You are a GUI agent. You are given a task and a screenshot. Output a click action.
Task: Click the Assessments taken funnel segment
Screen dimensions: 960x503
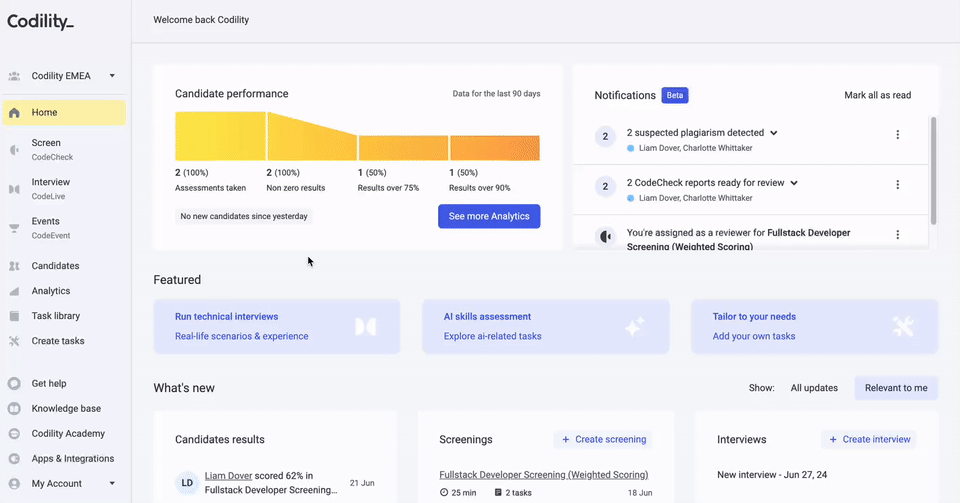coord(220,136)
